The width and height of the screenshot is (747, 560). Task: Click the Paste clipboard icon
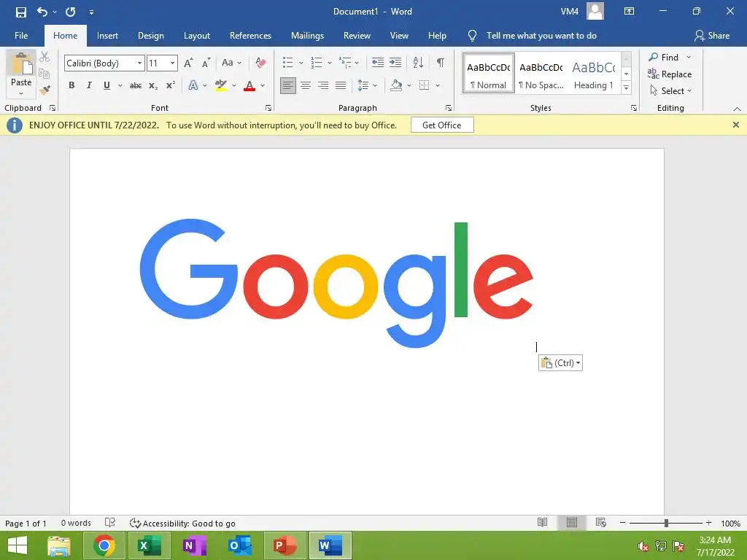(x=21, y=64)
